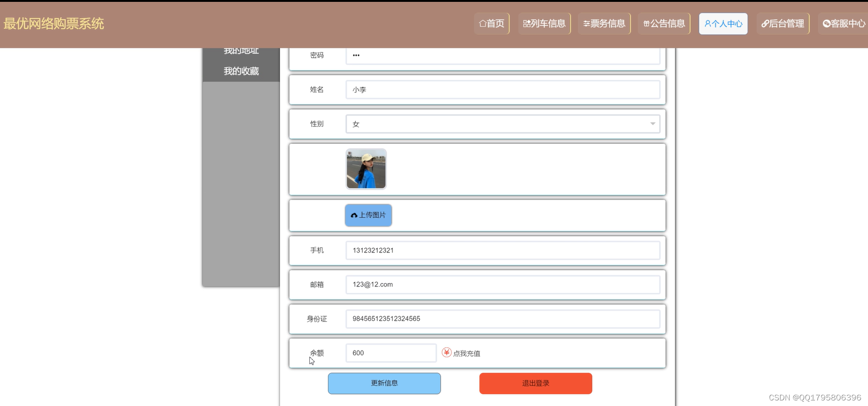Open 我的收藏 in the sidebar
This screenshot has width=868, height=406.
[241, 71]
